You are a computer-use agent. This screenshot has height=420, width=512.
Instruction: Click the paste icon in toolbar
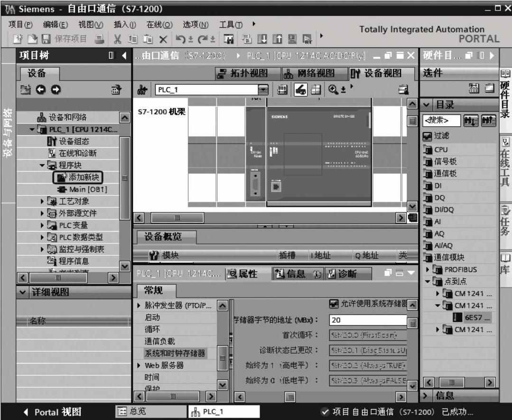(x=148, y=39)
